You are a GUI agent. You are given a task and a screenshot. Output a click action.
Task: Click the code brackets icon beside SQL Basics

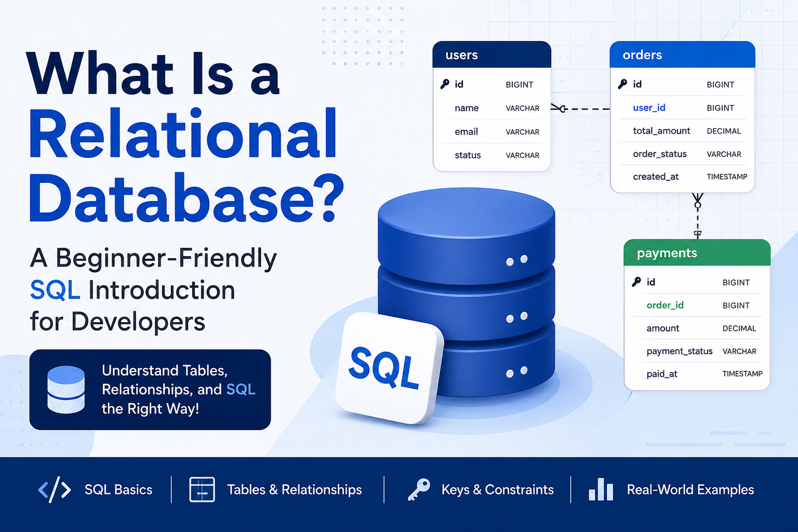pyautogui.click(x=55, y=489)
